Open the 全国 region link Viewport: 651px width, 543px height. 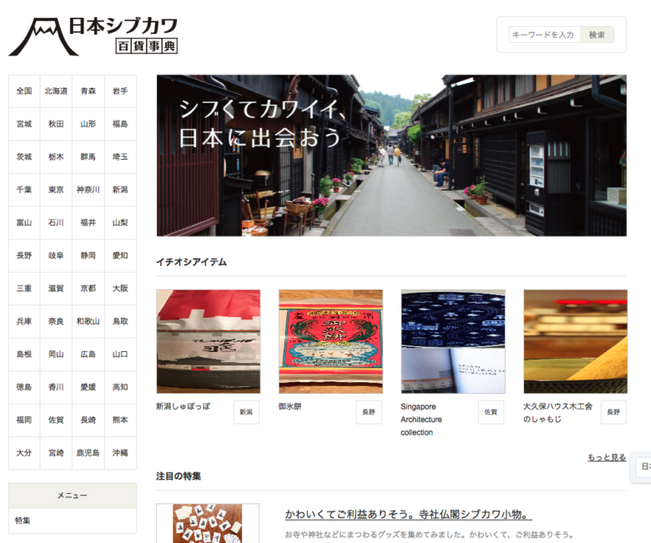point(24,91)
